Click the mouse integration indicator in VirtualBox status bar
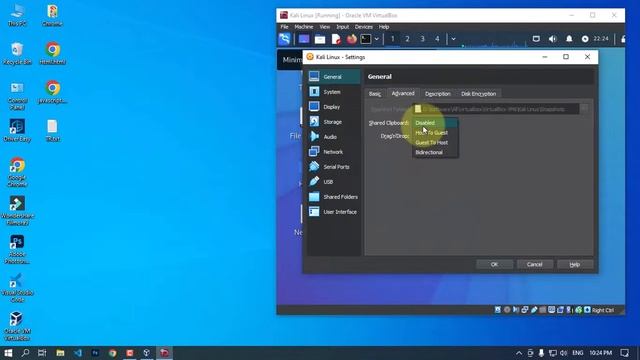Screen dimensions: 640x360 coord(578,310)
